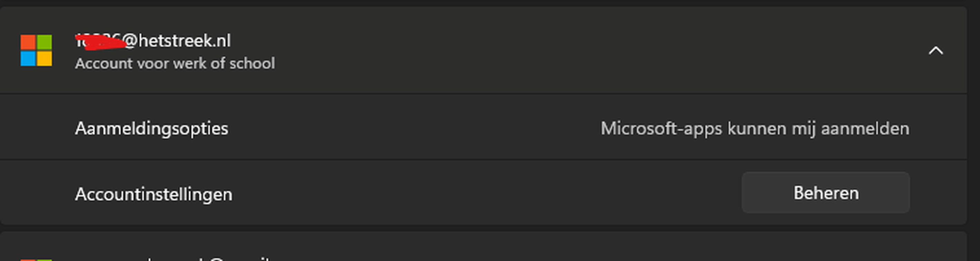This screenshot has width=980, height=261.
Task: Click the 'Account voor werk of school' subtitle
Action: pyautogui.click(x=175, y=63)
